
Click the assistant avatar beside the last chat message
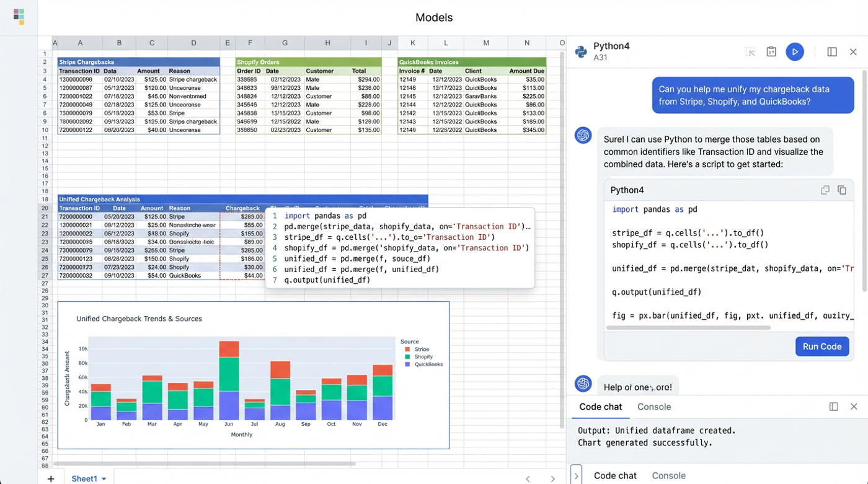583,384
